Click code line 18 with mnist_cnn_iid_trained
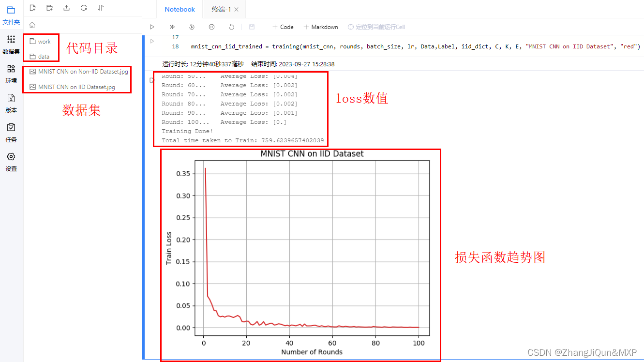This screenshot has height=362, width=644. (x=416, y=46)
